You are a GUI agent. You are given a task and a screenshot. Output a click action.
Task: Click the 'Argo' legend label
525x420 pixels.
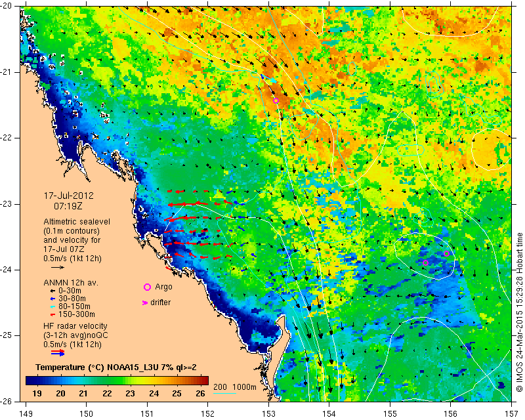point(163,287)
